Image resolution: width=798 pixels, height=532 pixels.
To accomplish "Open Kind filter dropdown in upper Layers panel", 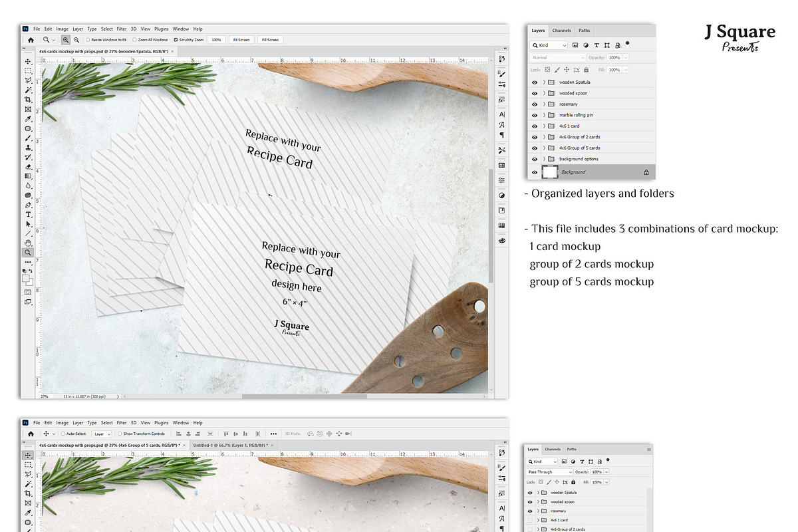I will [549, 45].
